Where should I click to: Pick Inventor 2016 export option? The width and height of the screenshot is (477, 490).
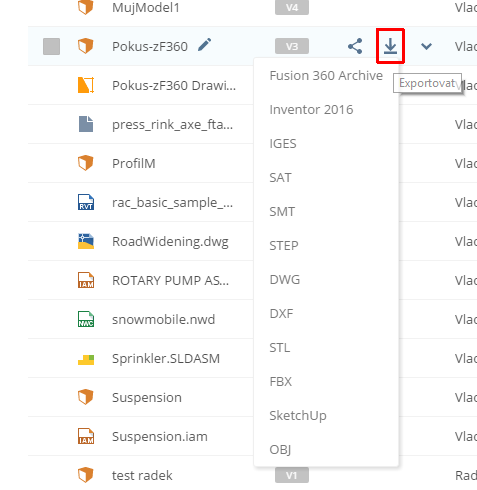pos(311,110)
